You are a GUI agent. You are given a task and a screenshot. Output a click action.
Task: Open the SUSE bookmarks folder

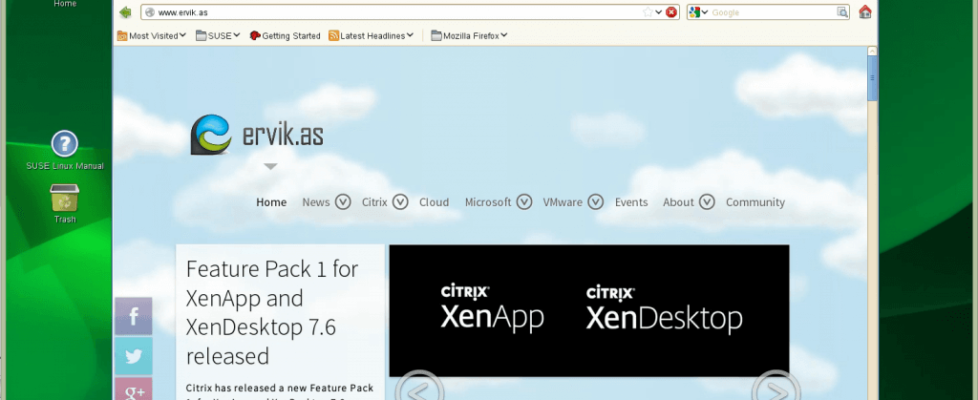click(x=218, y=36)
